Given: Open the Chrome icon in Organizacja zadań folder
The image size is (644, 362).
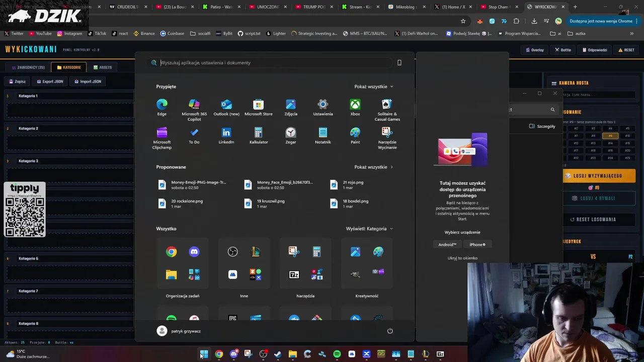Looking at the screenshot, I should click(172, 252).
